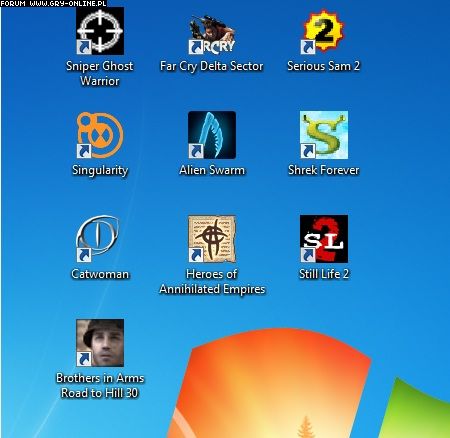Click the "Far Cry Delta Sector" label
This screenshot has width=450, height=438.
(212, 66)
